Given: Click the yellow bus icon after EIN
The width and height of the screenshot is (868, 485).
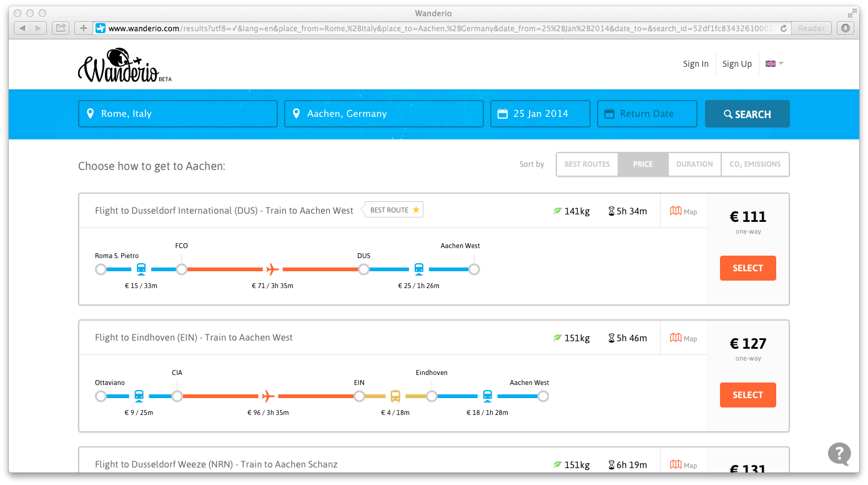Looking at the screenshot, I should pos(395,396).
